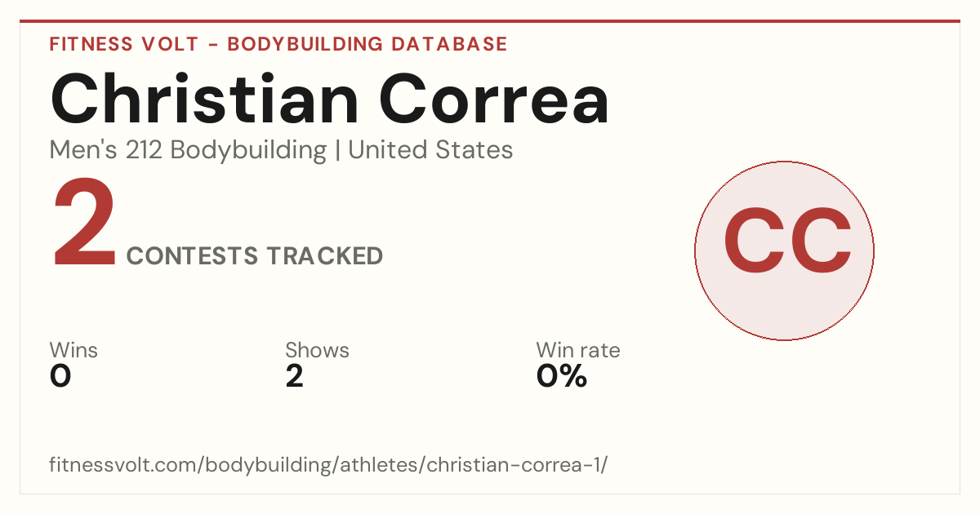Click the word DATABASE in header

pyautogui.click(x=449, y=44)
